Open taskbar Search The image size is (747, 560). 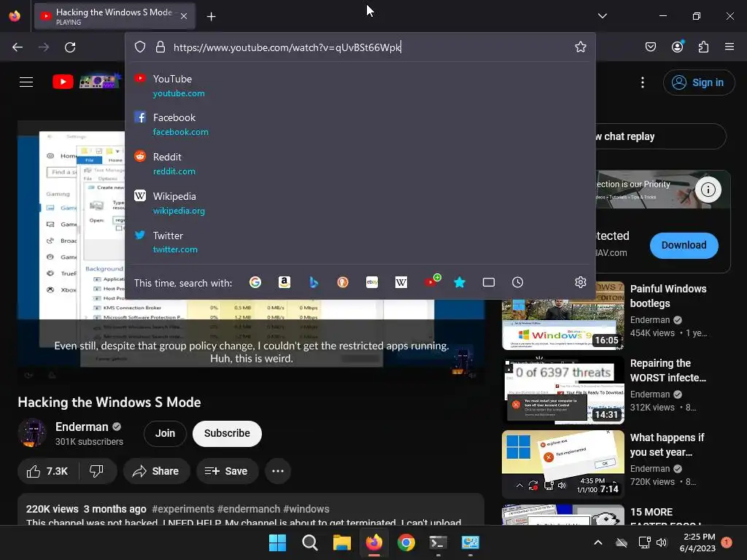[309, 542]
